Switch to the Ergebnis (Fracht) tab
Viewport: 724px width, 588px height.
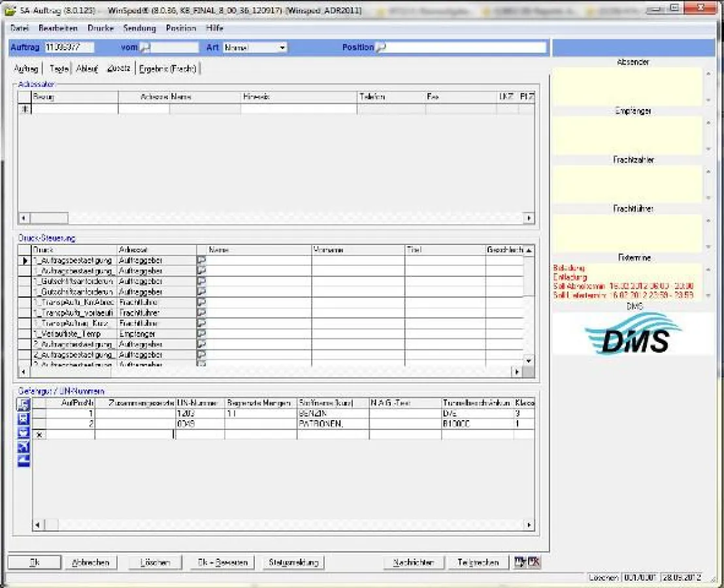(169, 69)
